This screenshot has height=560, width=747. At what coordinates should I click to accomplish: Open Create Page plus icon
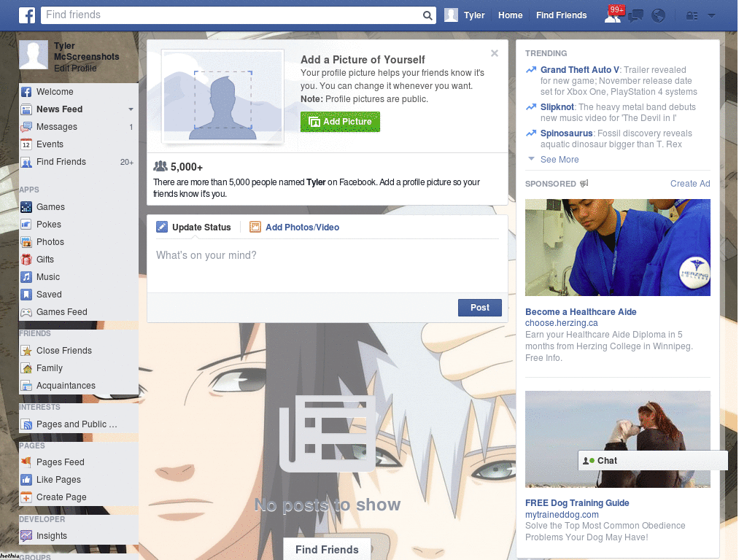point(26,497)
